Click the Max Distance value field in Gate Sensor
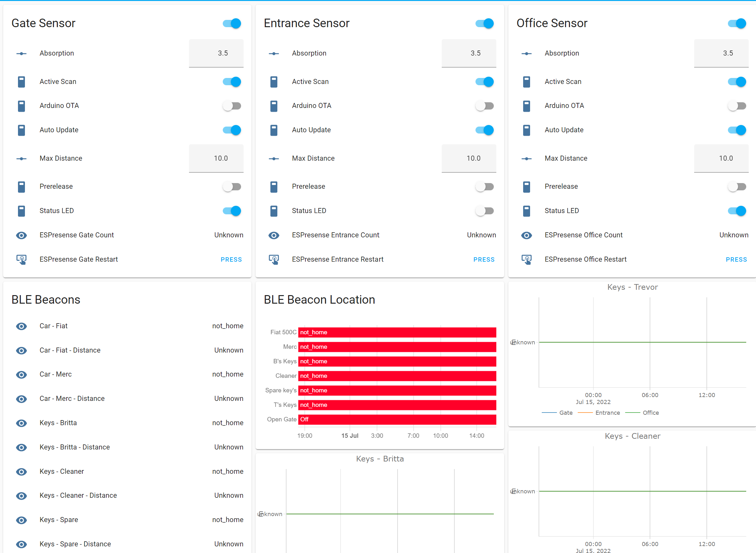This screenshot has width=756, height=553. pyautogui.click(x=216, y=158)
